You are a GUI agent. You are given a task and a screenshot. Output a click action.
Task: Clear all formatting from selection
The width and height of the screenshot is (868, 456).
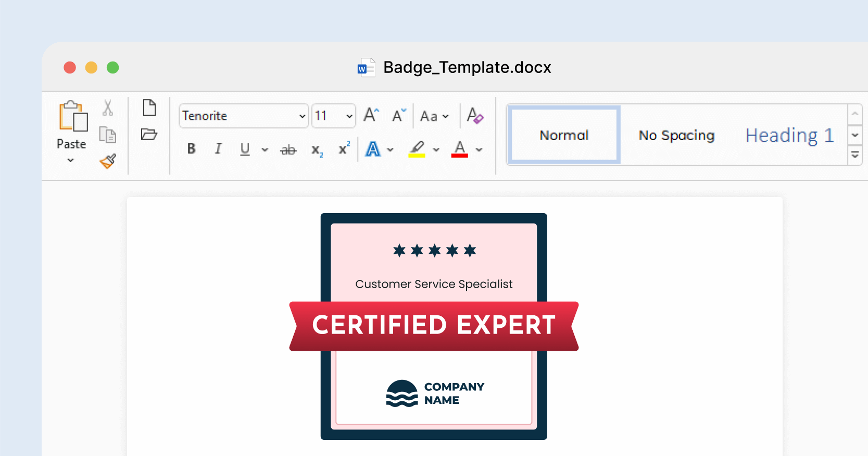point(475,115)
